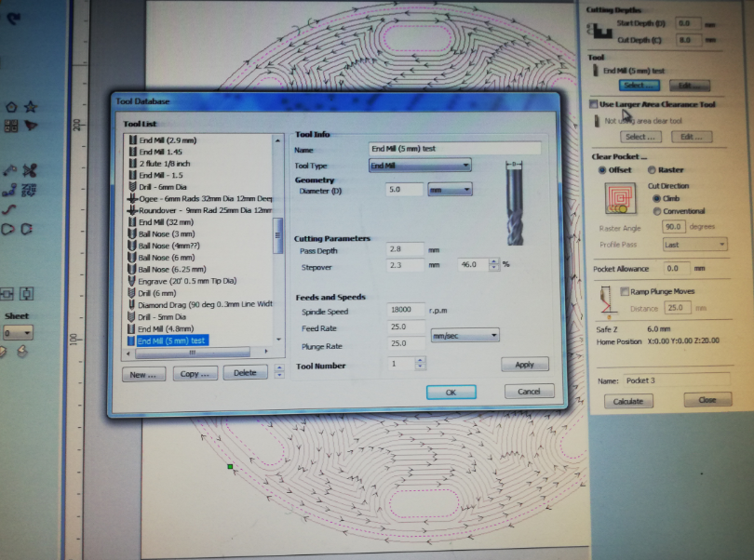Open the feed rate units mm/sec dropdown
Image resolution: width=754 pixels, height=560 pixels.
coord(465,336)
